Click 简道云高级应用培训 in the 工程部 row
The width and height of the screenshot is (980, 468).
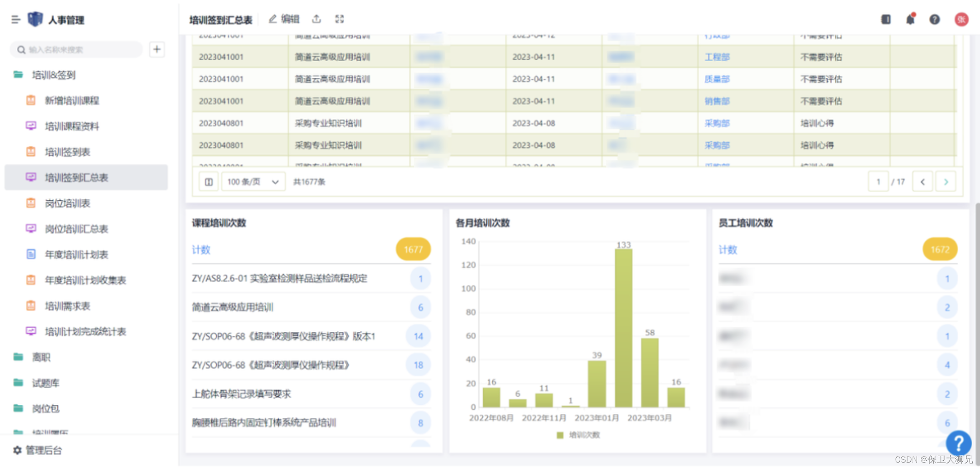coord(332,57)
